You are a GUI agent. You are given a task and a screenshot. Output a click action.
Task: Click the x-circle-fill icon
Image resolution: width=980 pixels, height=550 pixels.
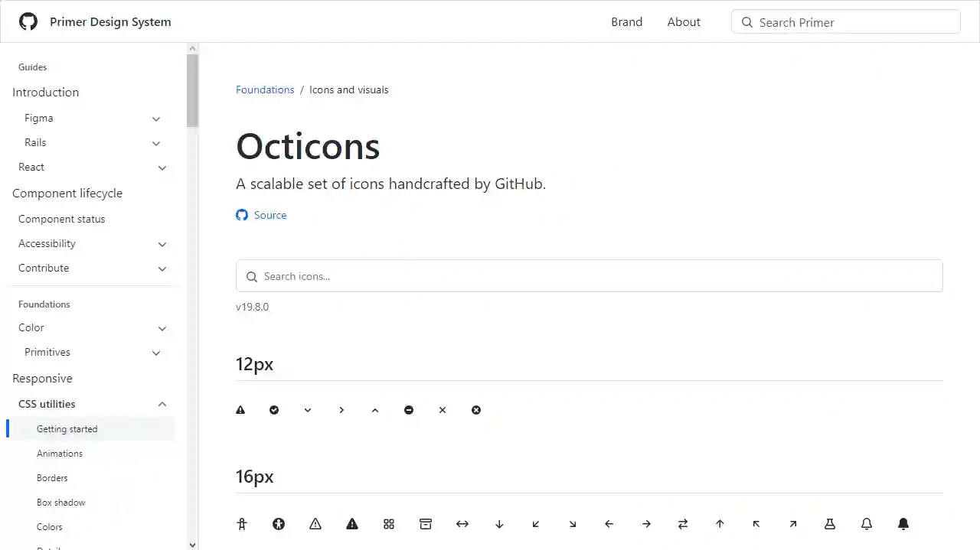tap(476, 410)
